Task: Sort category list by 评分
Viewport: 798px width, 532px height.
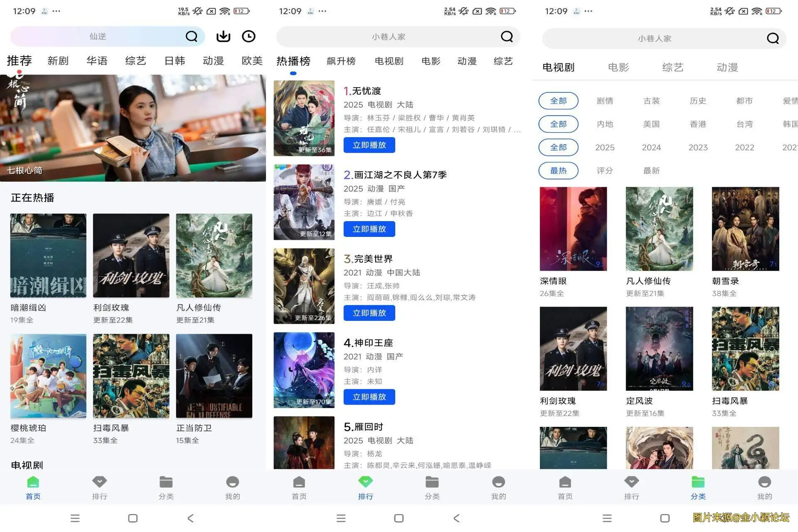Action: pyautogui.click(x=605, y=170)
